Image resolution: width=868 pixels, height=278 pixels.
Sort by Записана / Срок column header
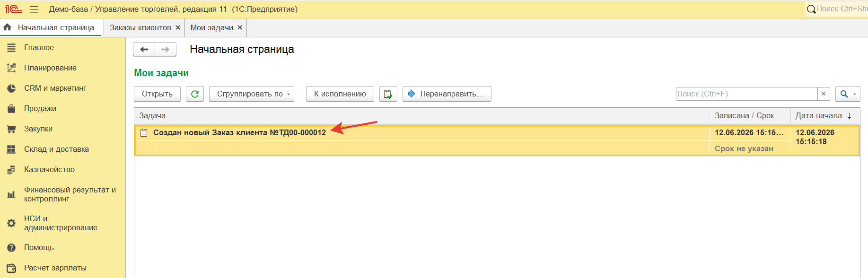point(750,116)
